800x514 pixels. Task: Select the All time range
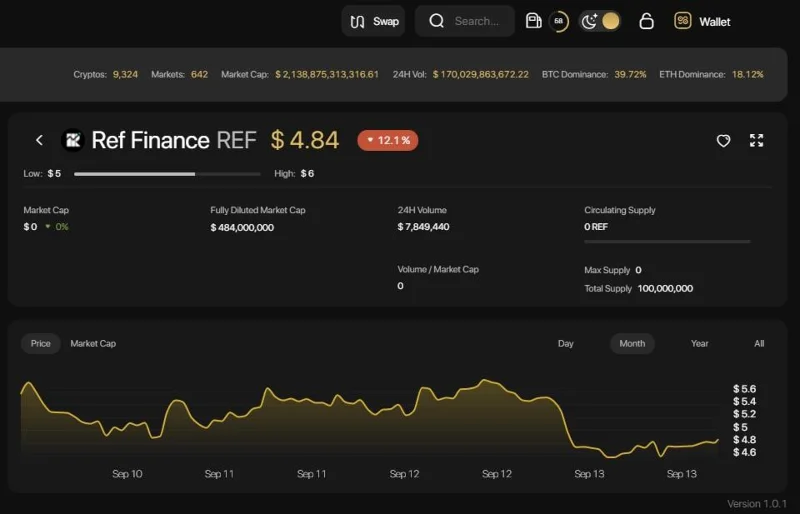759,344
